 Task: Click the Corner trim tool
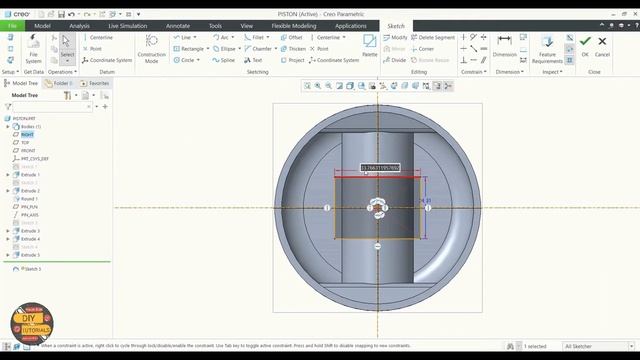point(422,49)
